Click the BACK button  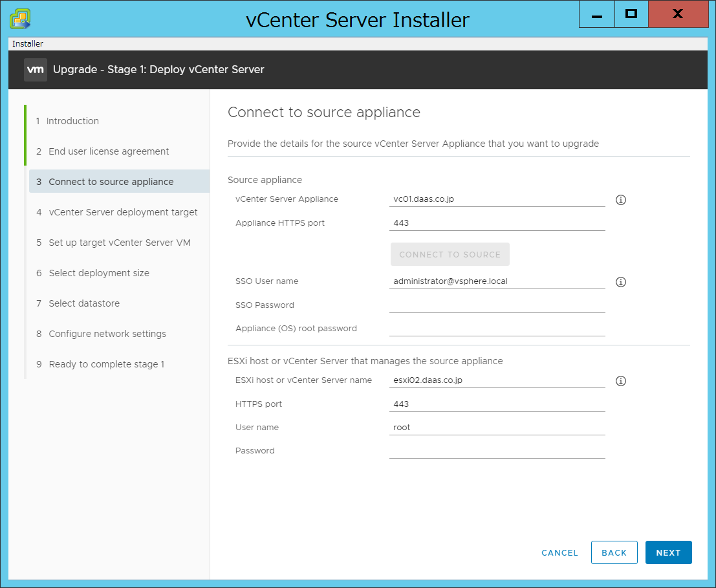[x=614, y=552]
